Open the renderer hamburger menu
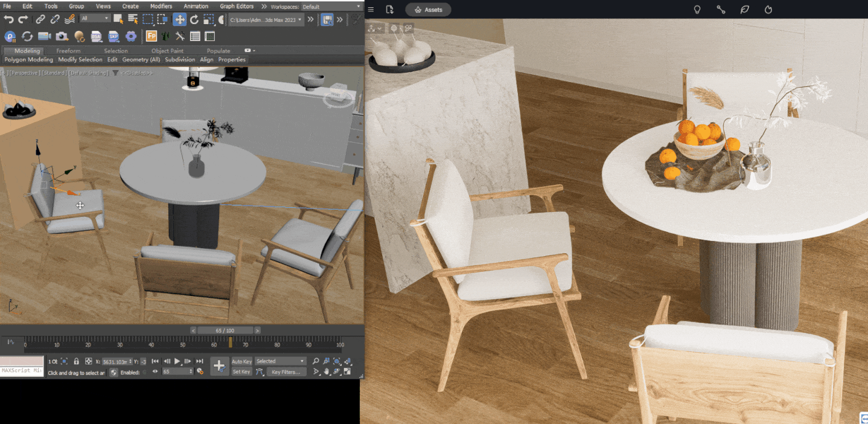The height and width of the screenshot is (424, 868). [x=371, y=10]
